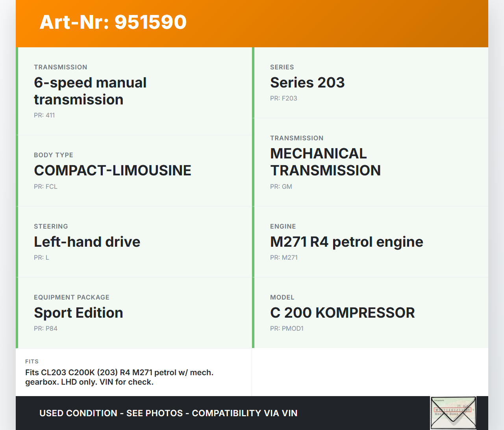Select the "6-speed manual transmission" value
Image resolution: width=504 pixels, height=430 pixels.
coord(90,91)
